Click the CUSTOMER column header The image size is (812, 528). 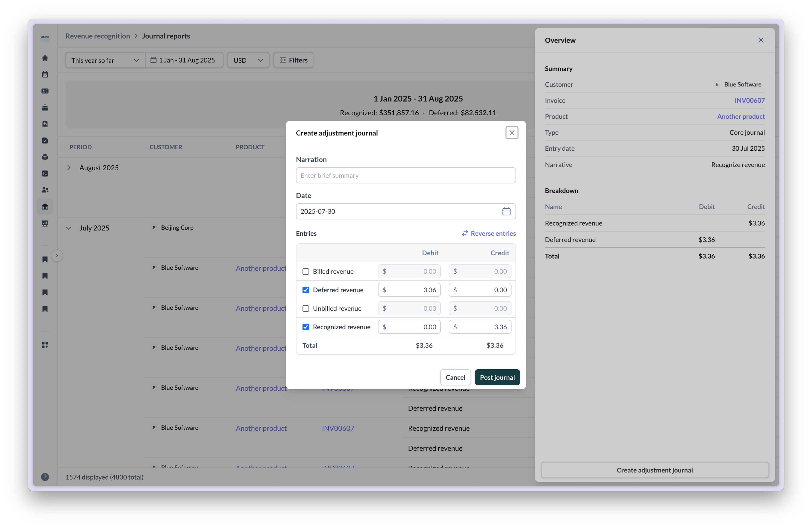pos(166,147)
